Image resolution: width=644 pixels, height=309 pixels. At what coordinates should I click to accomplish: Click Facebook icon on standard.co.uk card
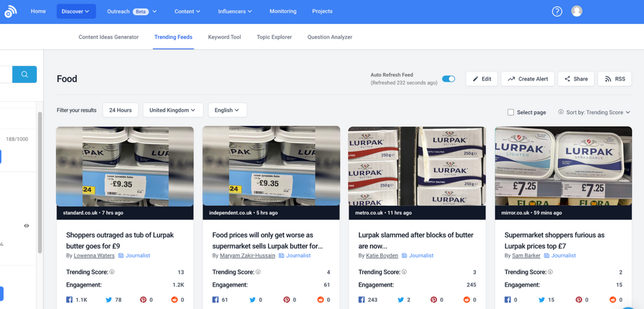click(69, 300)
